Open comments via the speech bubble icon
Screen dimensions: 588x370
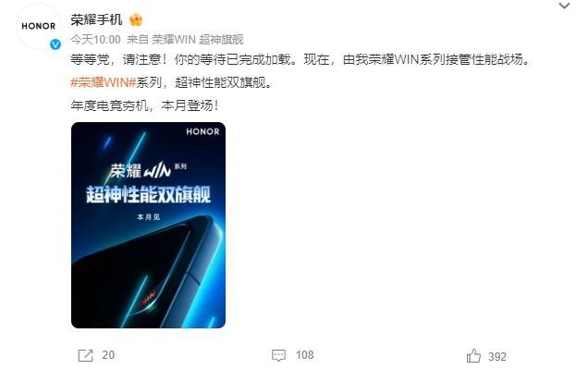click(x=278, y=355)
